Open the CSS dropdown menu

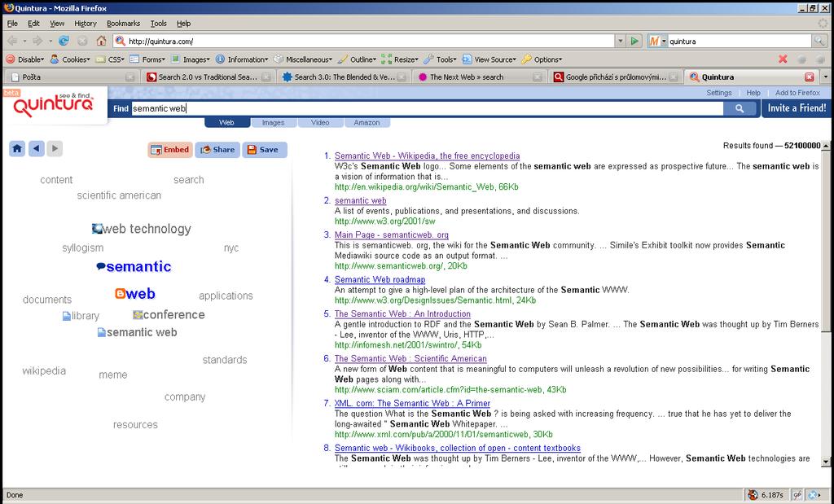(x=110, y=59)
